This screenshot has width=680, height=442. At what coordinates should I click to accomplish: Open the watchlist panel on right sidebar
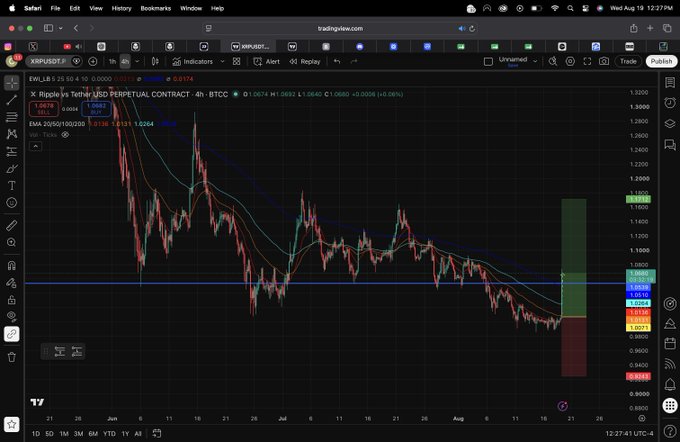(x=670, y=82)
